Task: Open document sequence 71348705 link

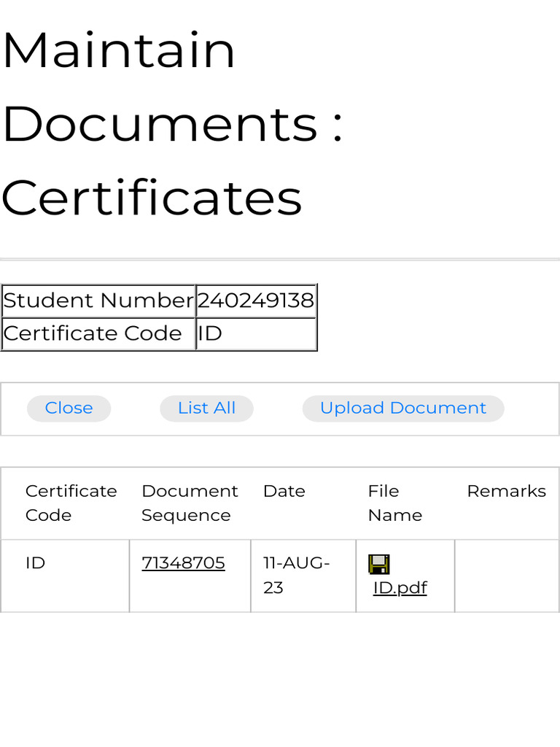Action: [x=183, y=563]
